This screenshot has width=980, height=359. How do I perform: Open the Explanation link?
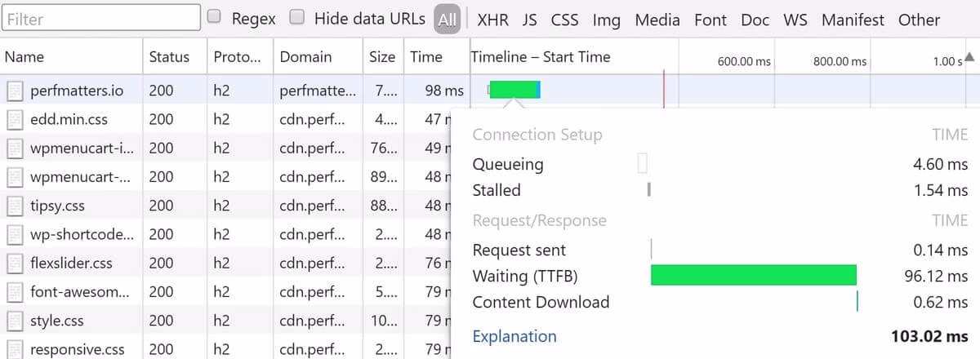click(514, 336)
